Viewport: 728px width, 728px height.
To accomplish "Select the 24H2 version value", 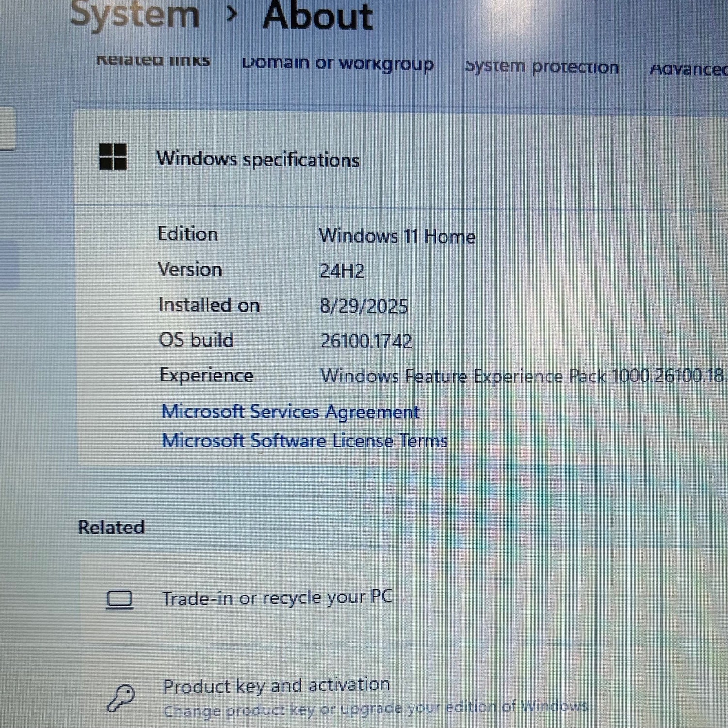I will click(342, 271).
